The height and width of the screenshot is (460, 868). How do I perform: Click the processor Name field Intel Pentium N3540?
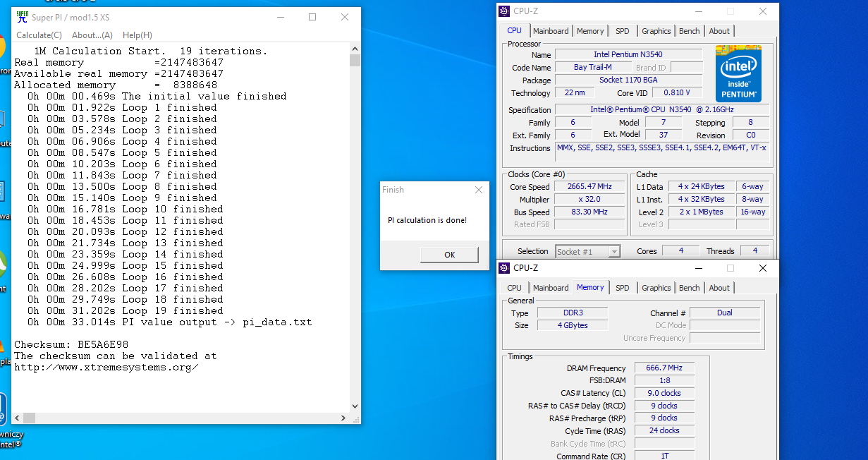point(628,55)
